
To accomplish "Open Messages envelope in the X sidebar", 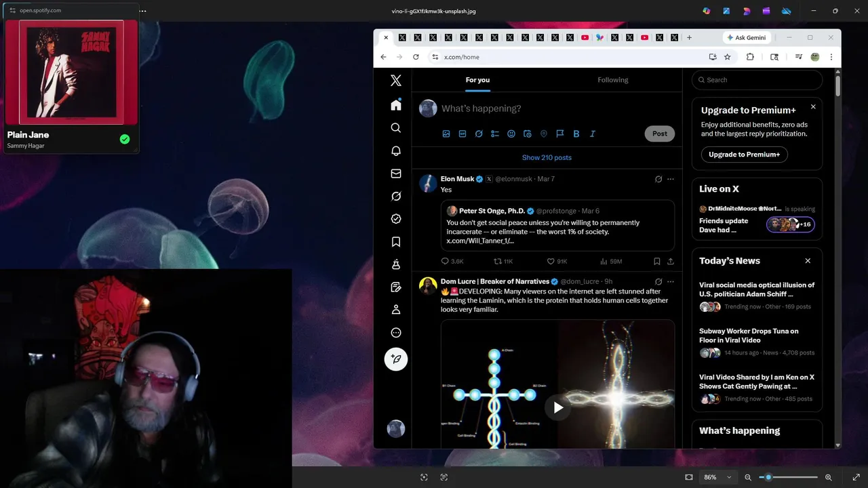I will 396,174.
